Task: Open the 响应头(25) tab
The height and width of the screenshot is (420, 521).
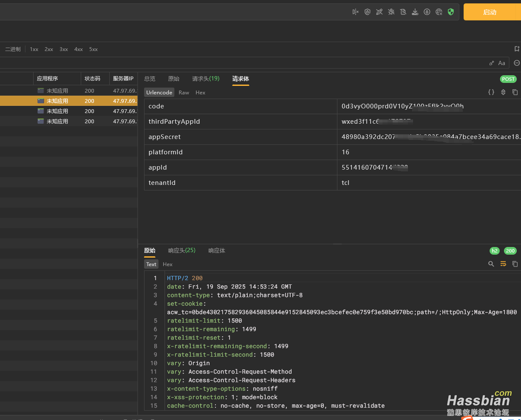Action: click(x=182, y=250)
